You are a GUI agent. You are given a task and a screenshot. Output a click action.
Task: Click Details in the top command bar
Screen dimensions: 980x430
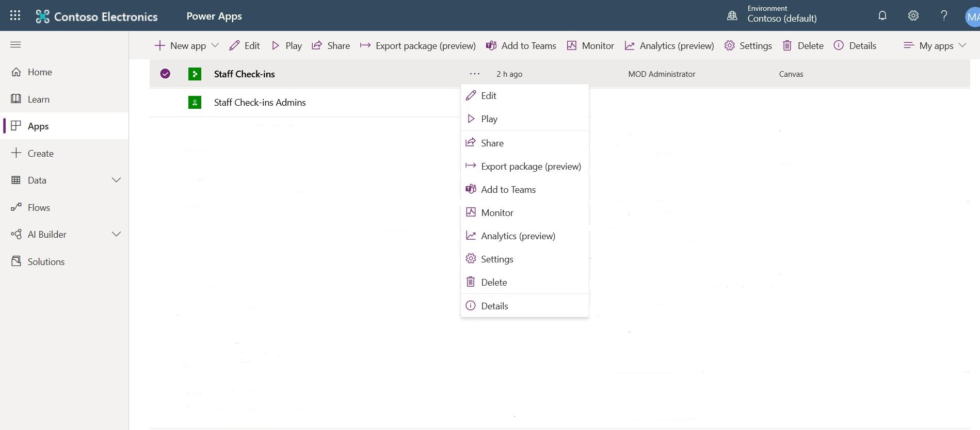855,45
